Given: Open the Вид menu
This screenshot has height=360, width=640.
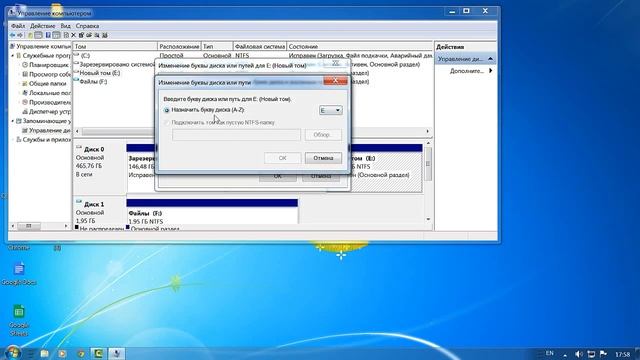Looking at the screenshot, I should (65, 26).
